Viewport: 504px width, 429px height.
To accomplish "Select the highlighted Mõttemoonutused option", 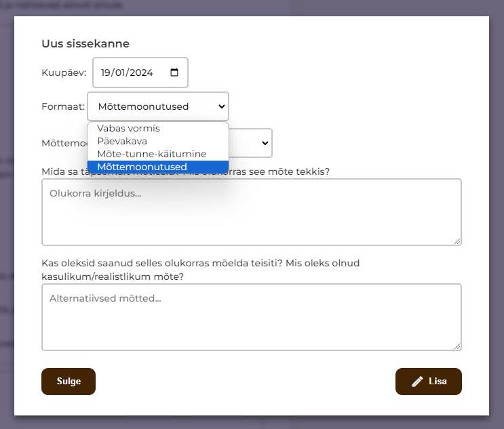I will point(142,167).
